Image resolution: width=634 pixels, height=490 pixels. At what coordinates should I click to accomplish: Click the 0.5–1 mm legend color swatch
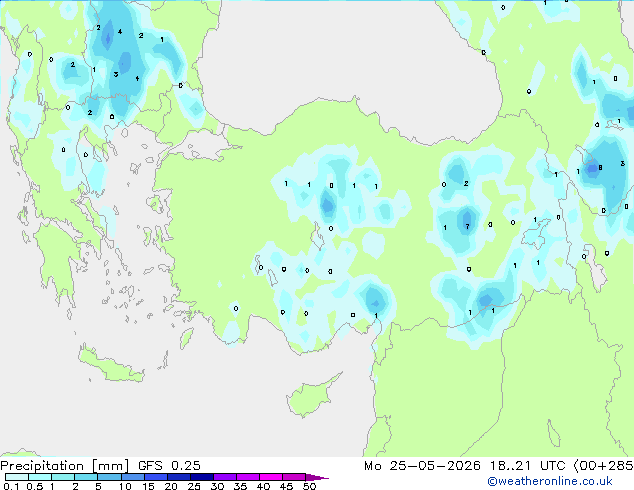40,477
